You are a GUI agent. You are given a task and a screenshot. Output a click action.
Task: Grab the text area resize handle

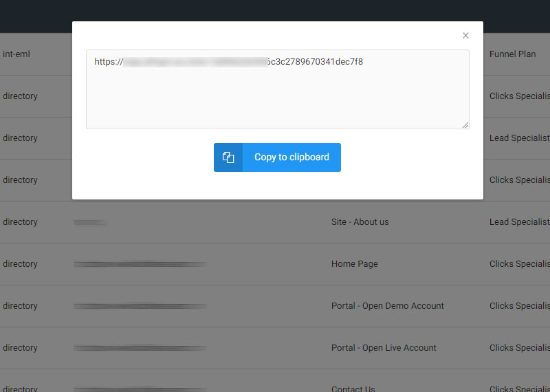pyautogui.click(x=465, y=125)
